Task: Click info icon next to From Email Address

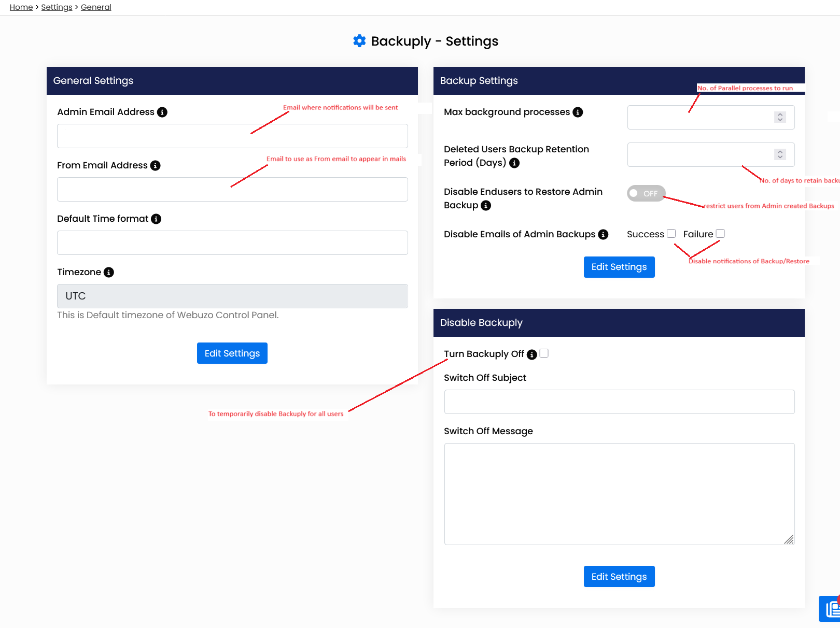Action: pos(156,166)
